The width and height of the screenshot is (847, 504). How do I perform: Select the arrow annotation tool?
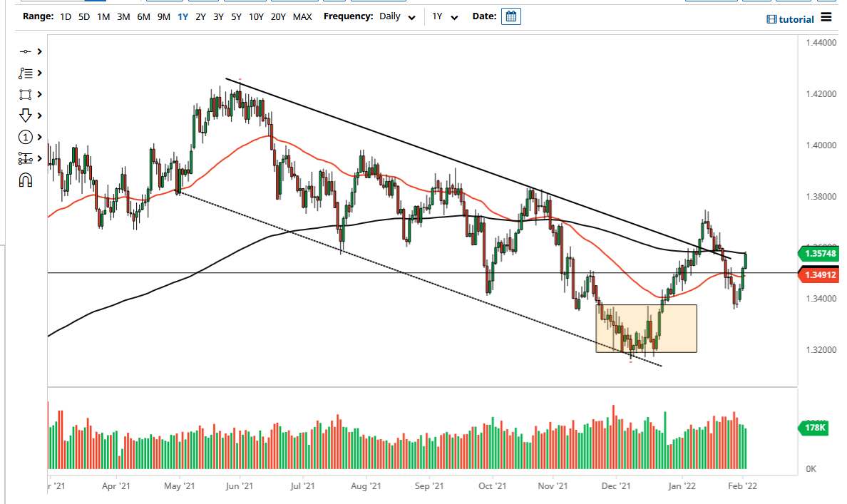pos(25,115)
